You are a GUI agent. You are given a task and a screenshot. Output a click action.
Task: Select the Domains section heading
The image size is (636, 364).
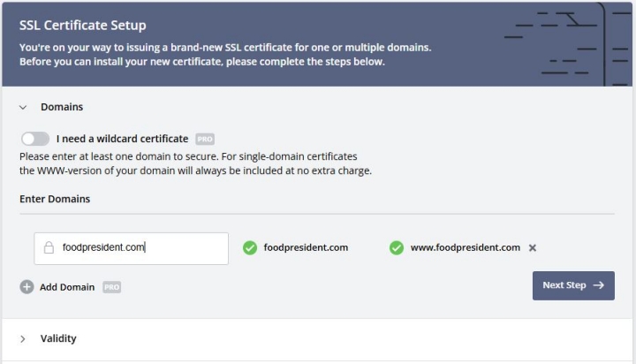click(62, 107)
